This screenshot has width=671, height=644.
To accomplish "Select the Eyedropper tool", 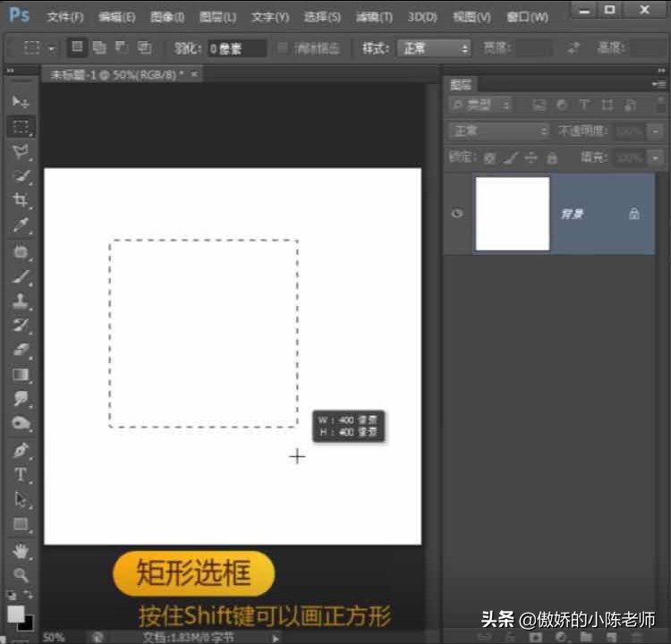I will click(x=20, y=225).
